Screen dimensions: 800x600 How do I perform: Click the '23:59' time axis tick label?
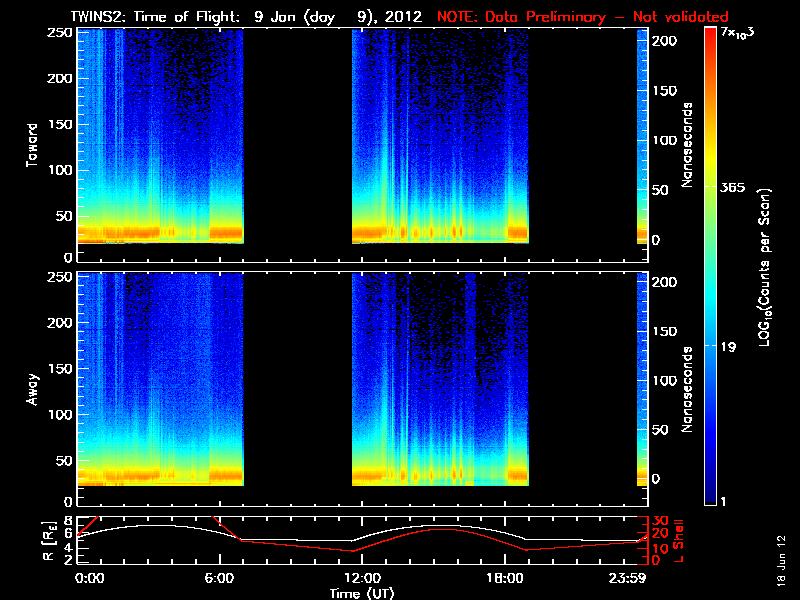point(638,578)
